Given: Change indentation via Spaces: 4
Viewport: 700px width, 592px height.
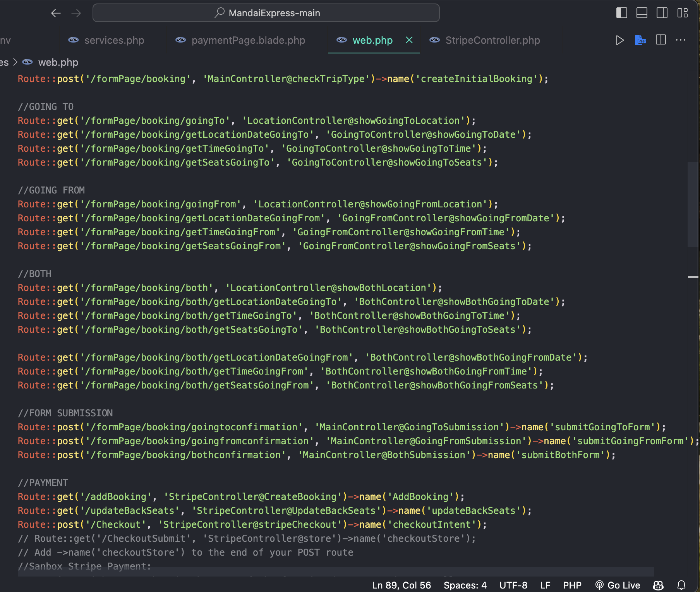Looking at the screenshot, I should coord(465,585).
